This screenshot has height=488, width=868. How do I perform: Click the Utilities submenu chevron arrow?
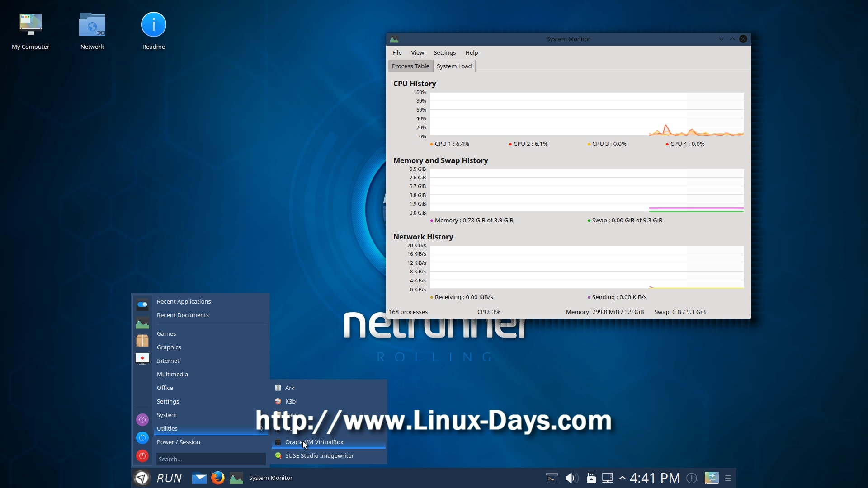click(x=262, y=429)
